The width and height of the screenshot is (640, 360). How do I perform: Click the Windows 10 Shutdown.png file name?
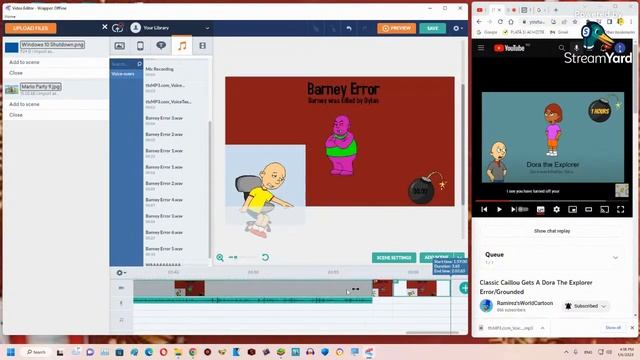click(x=53, y=44)
